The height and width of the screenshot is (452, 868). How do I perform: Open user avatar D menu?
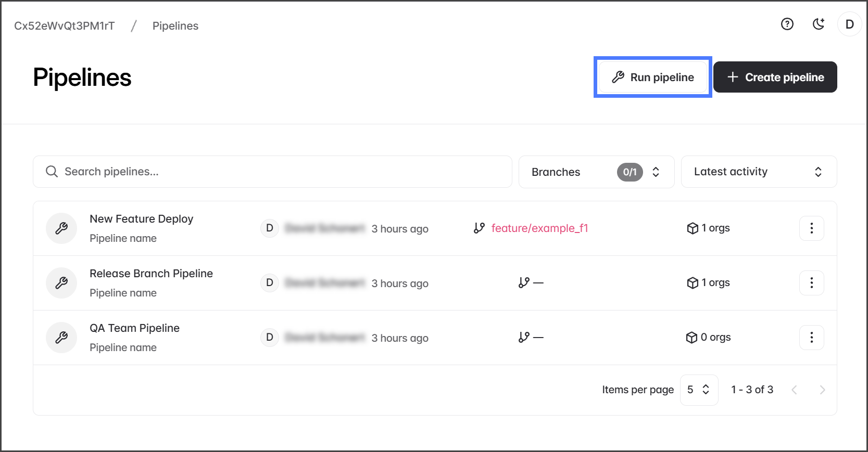[849, 24]
